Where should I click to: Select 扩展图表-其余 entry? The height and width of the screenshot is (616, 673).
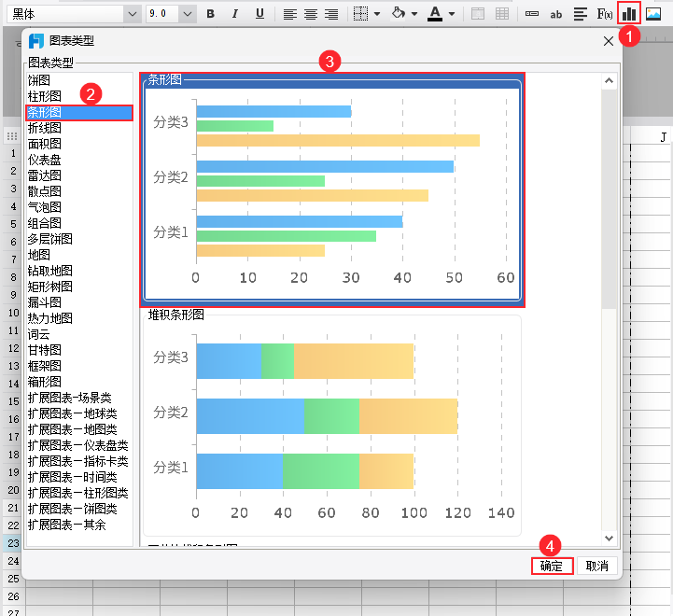pyautogui.click(x=79, y=525)
